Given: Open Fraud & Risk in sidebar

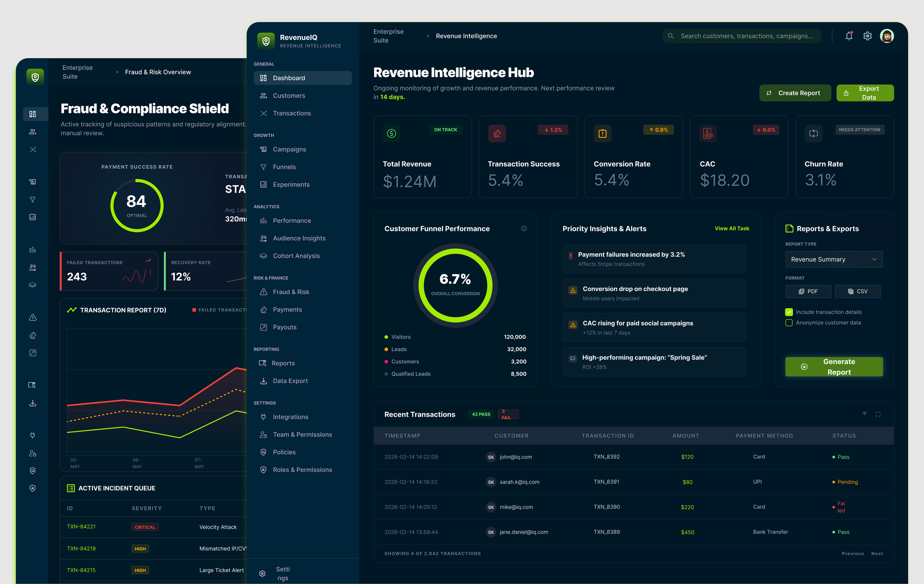Looking at the screenshot, I should 291,292.
